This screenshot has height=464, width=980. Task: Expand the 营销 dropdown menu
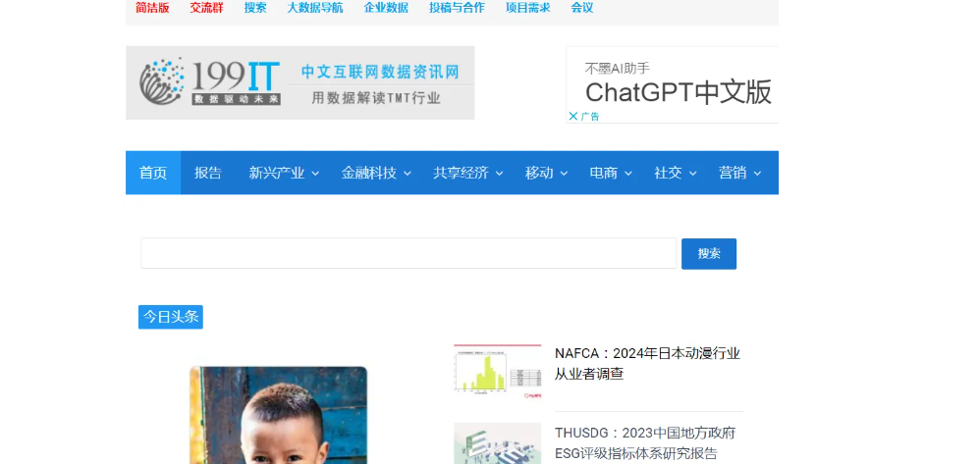[740, 173]
